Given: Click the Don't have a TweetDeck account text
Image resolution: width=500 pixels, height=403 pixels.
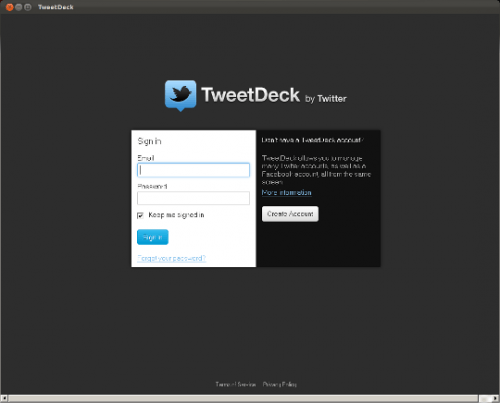Looking at the screenshot, I should pos(312,140).
